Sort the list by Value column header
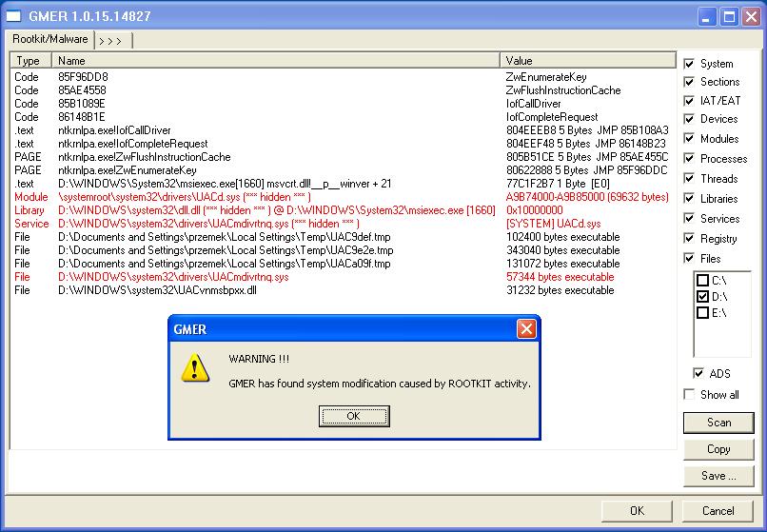Image resolution: width=767 pixels, height=532 pixels. pos(588,61)
